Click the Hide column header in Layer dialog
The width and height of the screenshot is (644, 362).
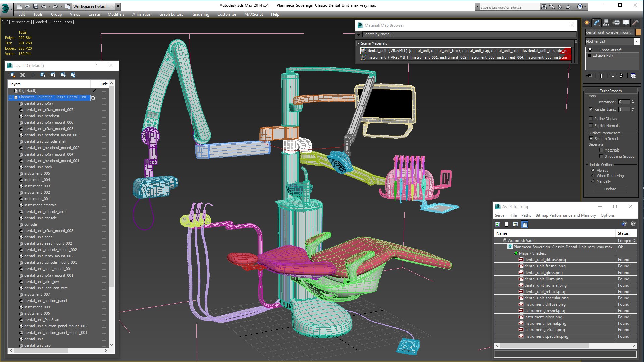point(104,84)
